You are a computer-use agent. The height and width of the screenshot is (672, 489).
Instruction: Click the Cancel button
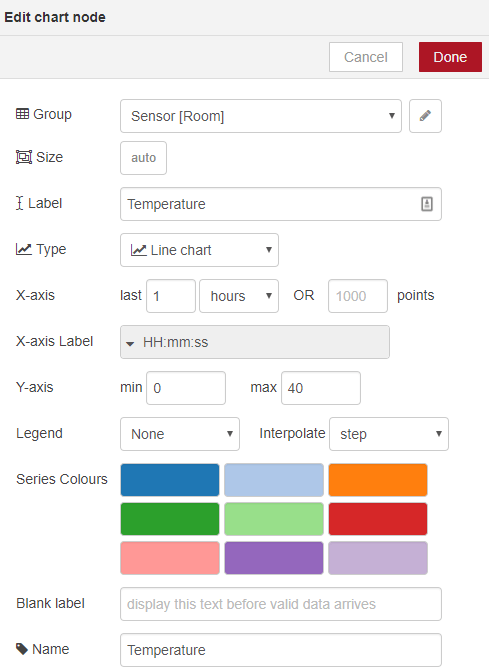pos(366,57)
